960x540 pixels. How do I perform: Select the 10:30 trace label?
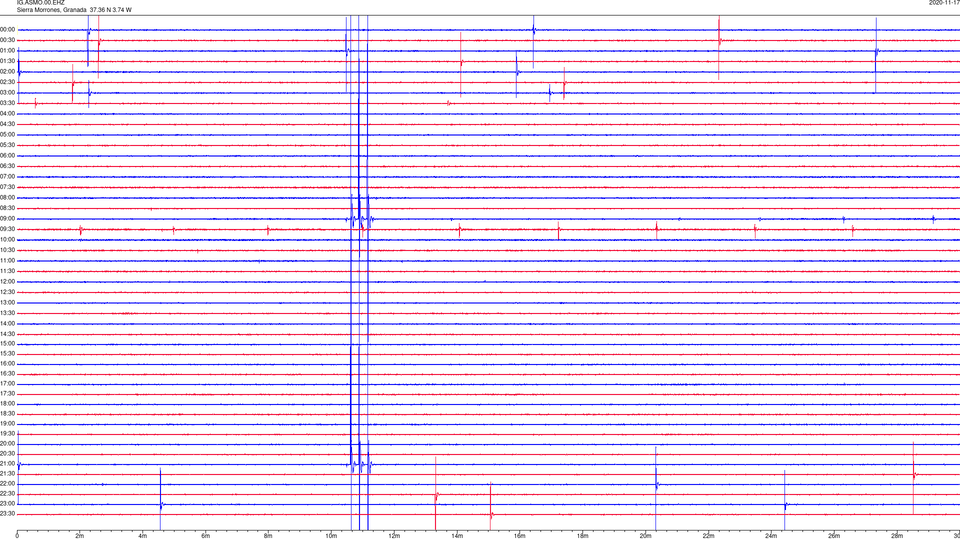pos(8,250)
